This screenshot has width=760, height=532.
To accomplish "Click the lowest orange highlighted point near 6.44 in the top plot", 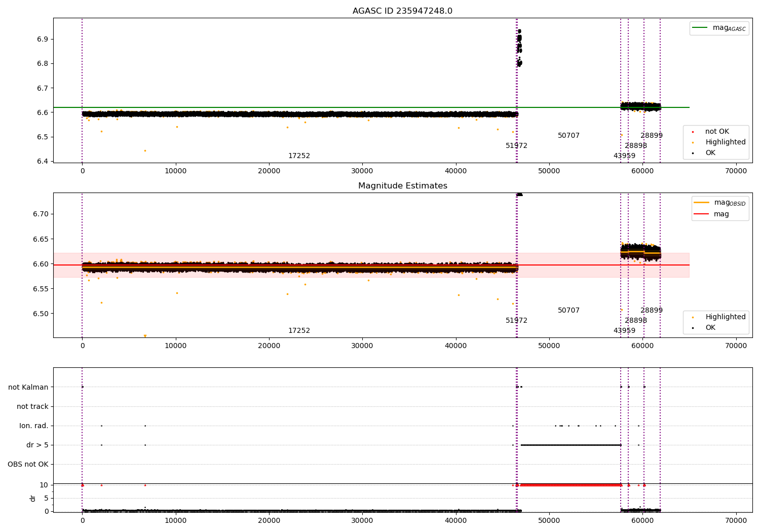I will pyautogui.click(x=145, y=150).
